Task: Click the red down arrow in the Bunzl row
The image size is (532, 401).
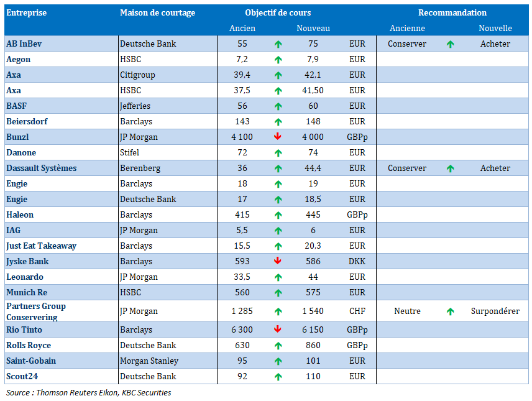Action: click(278, 137)
